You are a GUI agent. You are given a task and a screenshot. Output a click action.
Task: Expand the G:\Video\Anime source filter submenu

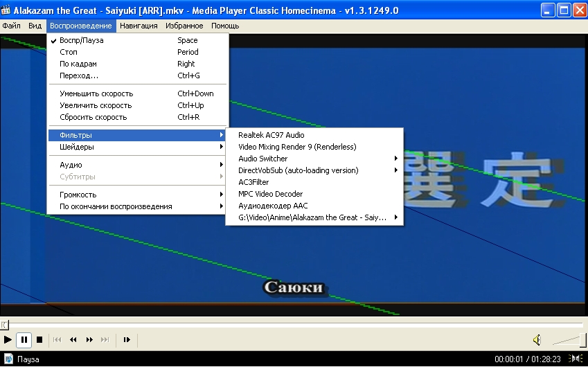314,217
